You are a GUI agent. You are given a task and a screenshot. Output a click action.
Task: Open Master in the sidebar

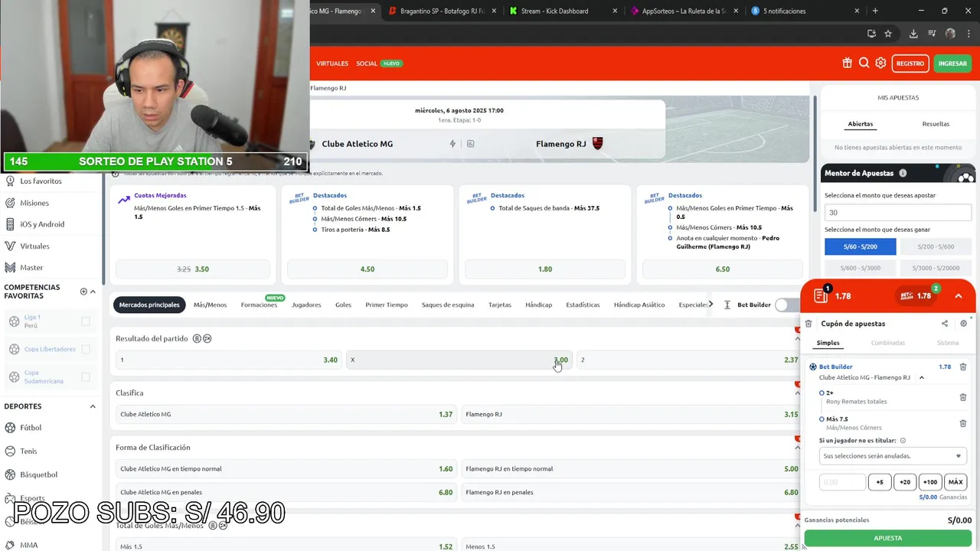[x=31, y=267]
